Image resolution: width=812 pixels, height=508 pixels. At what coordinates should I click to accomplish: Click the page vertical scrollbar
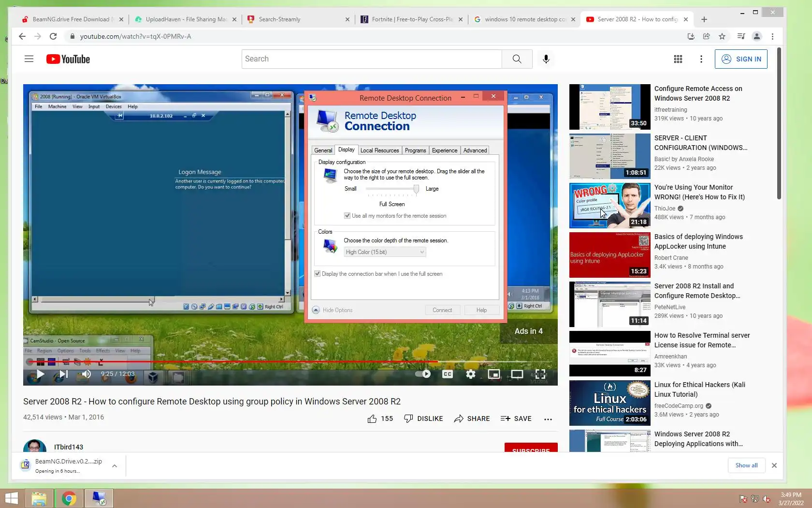coord(779,123)
